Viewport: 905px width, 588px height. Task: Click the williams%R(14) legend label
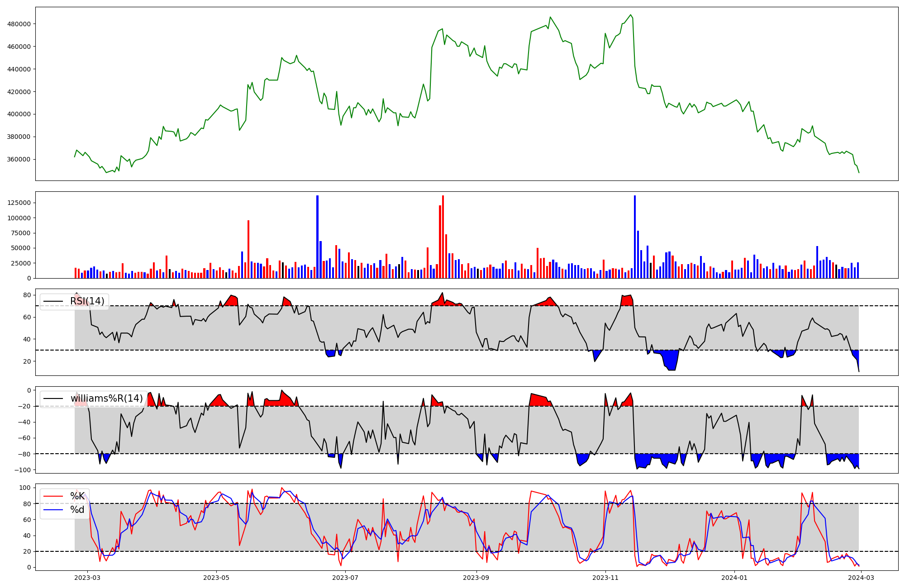click(106, 398)
